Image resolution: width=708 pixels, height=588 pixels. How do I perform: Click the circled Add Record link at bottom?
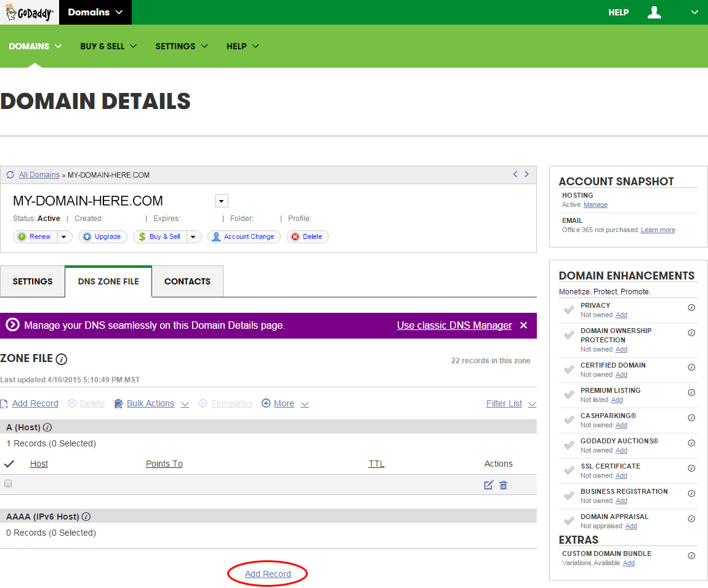tap(268, 574)
